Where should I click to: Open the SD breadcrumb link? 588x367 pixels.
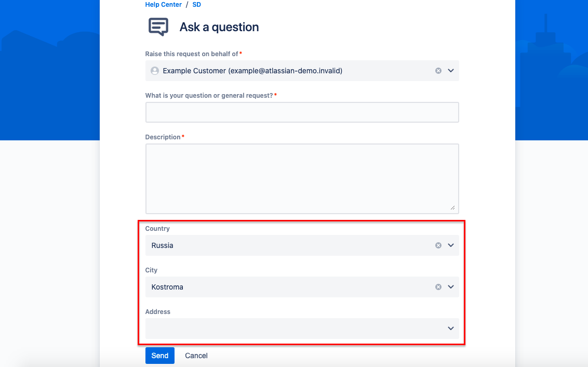[196, 5]
